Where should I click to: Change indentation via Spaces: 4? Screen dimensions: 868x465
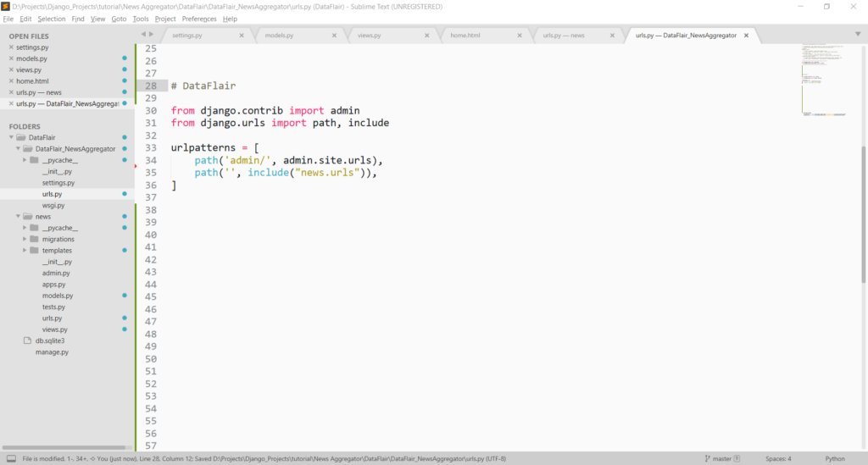[x=778, y=458]
